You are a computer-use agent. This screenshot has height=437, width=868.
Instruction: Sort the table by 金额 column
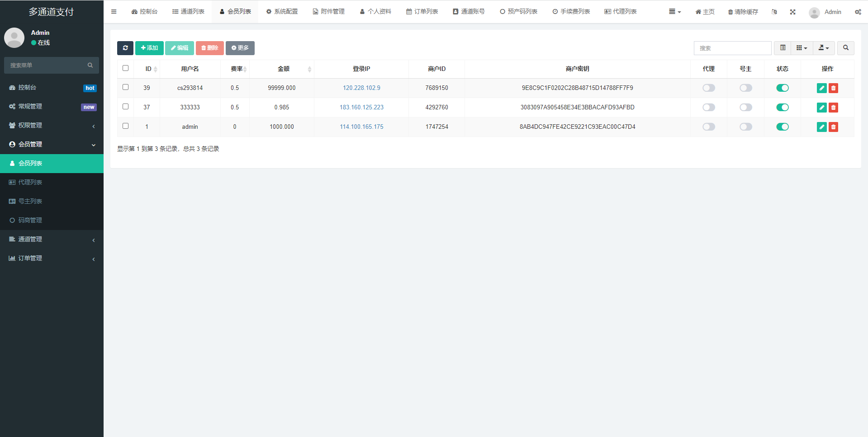(x=284, y=69)
